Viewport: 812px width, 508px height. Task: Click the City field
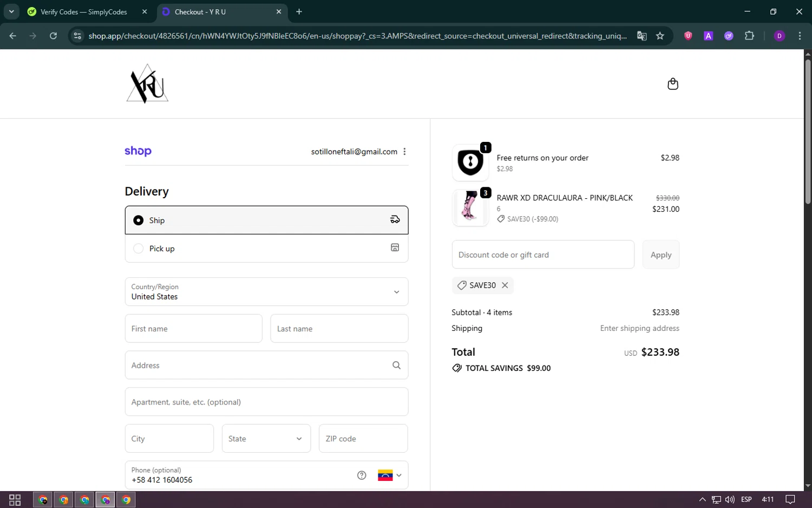point(169,439)
